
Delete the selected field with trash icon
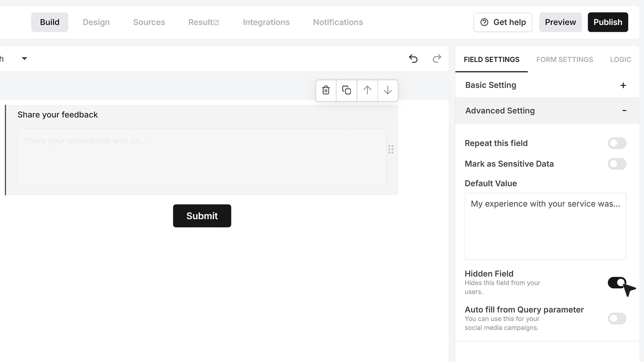[x=326, y=90]
